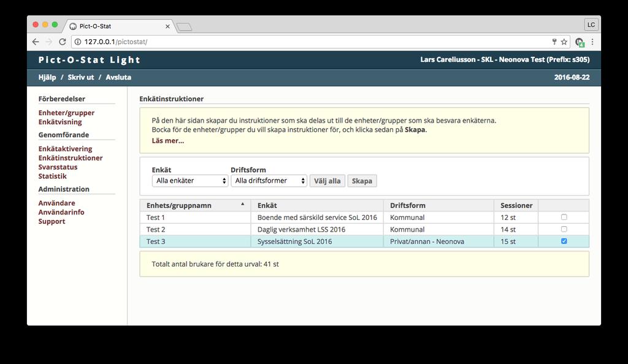628x364 pixels.
Task: Open Enkätvisning in sidebar
Action: [60, 122]
